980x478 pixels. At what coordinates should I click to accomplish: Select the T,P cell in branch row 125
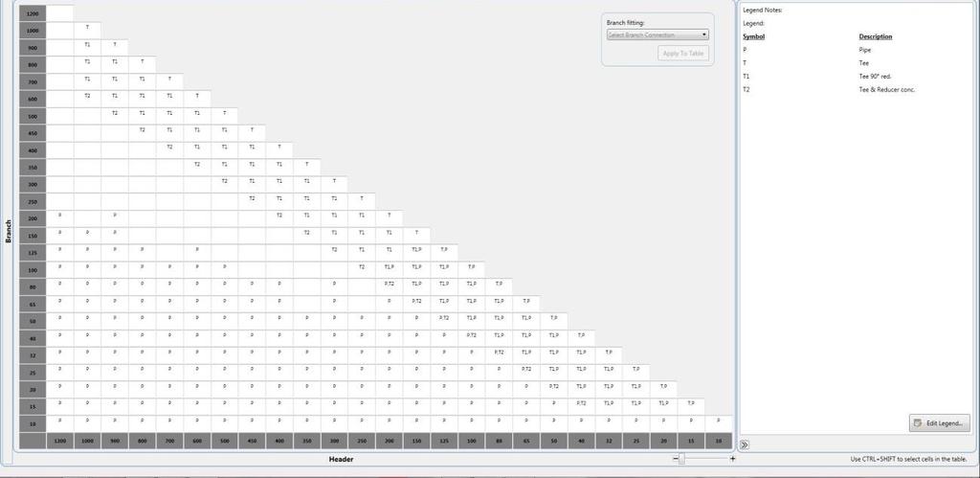pos(444,253)
